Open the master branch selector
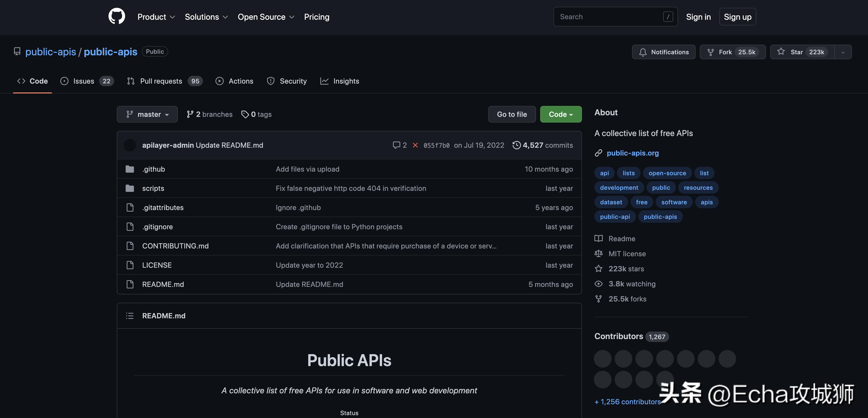 pyautogui.click(x=147, y=114)
